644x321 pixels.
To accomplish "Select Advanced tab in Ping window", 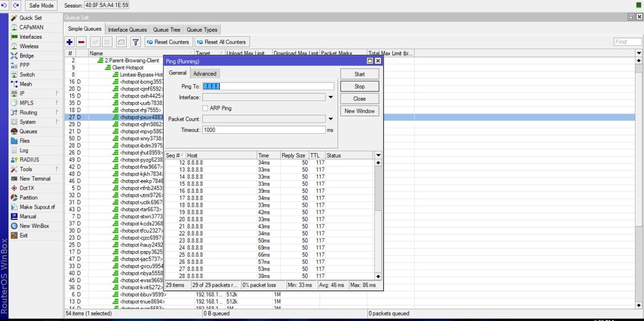I will (x=205, y=73).
